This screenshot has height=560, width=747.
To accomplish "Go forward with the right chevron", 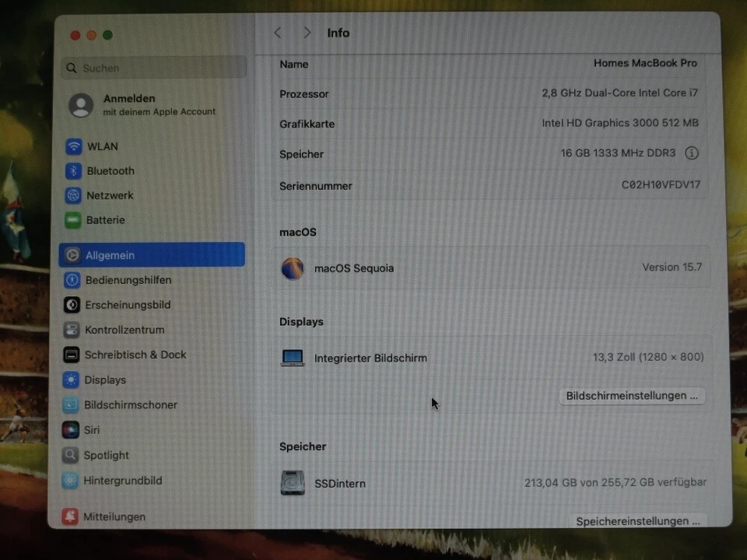I will pyautogui.click(x=307, y=33).
